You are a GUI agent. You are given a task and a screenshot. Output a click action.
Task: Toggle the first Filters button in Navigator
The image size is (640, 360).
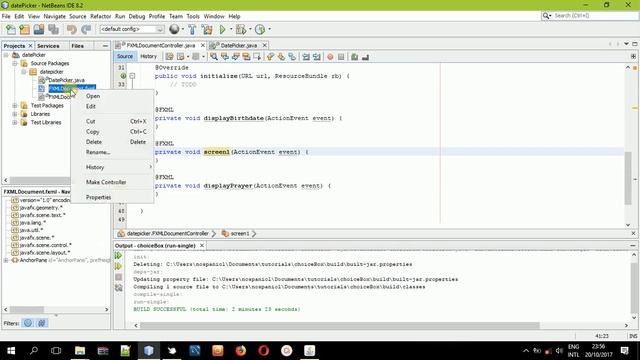(x=28, y=323)
